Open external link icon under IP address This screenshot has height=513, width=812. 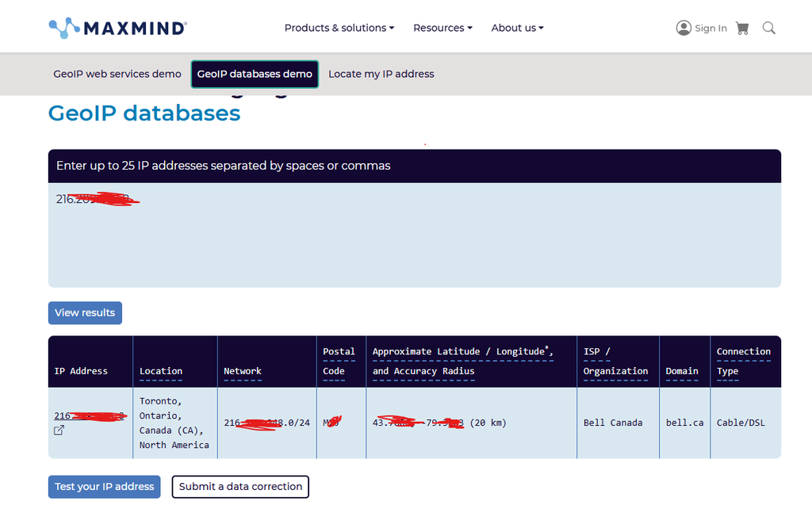coord(59,431)
